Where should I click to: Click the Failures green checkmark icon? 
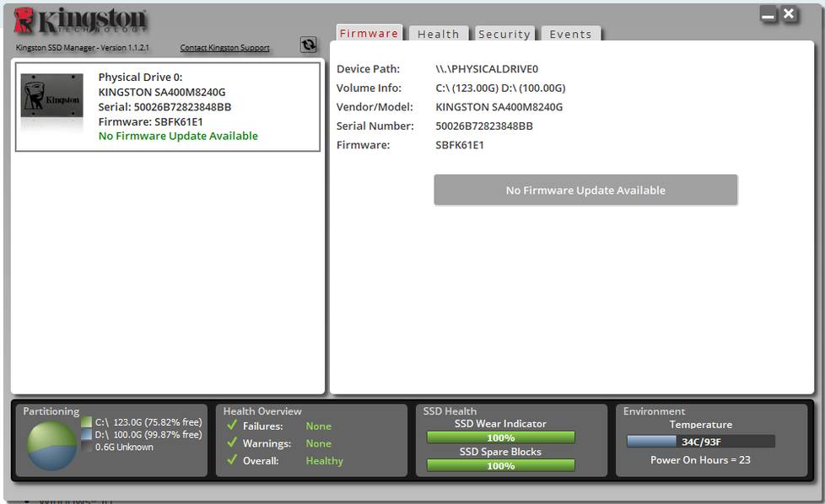tap(232, 426)
